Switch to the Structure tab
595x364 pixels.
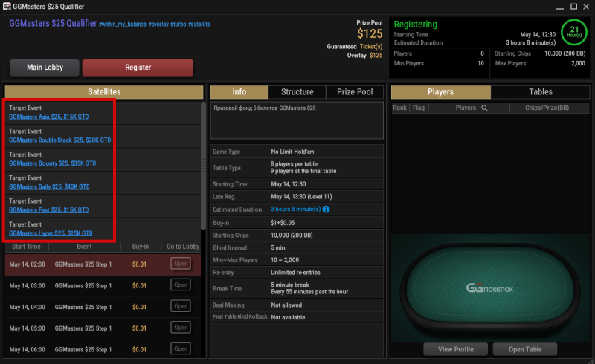297,92
